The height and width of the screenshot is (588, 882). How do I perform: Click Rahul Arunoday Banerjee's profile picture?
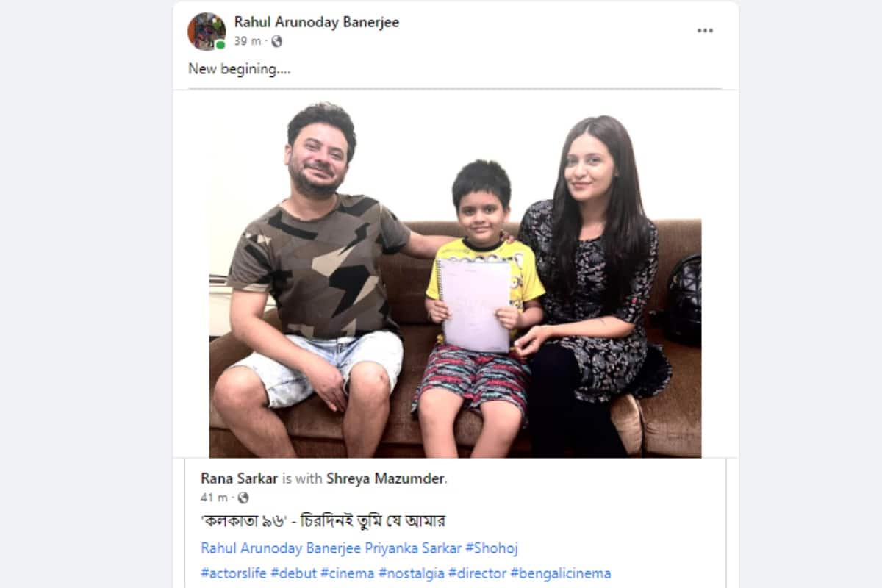point(207,32)
